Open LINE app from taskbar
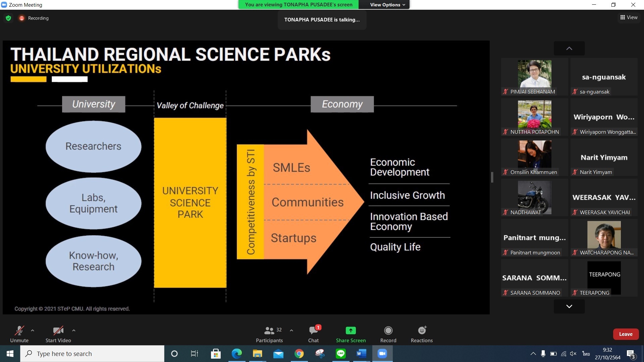 341,354
